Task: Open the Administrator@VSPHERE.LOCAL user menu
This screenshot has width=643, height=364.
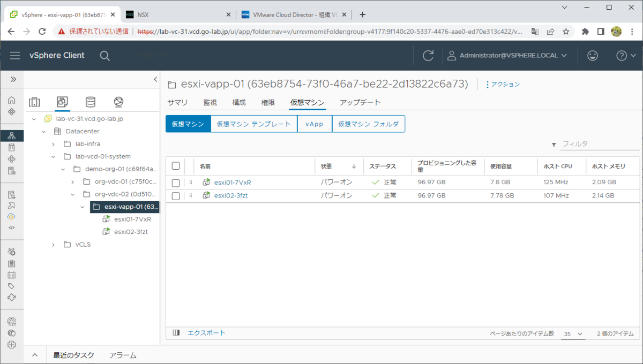Action: click(508, 56)
